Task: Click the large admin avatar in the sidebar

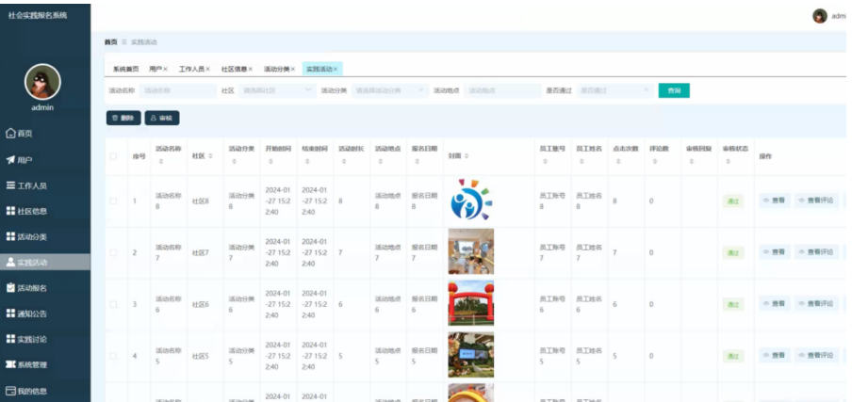Action: (42, 82)
